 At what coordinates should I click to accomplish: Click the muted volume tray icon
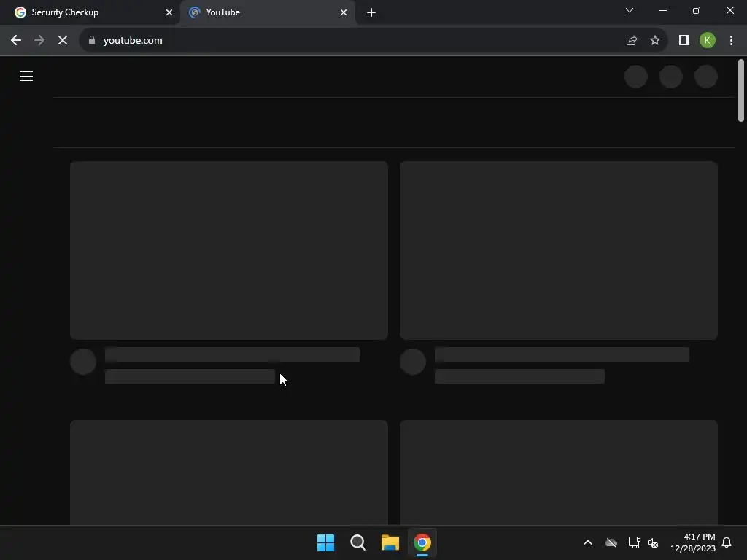click(653, 542)
